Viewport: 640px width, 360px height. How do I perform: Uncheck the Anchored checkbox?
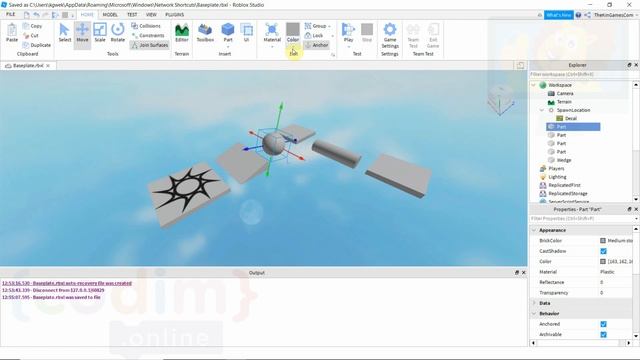tap(603, 324)
